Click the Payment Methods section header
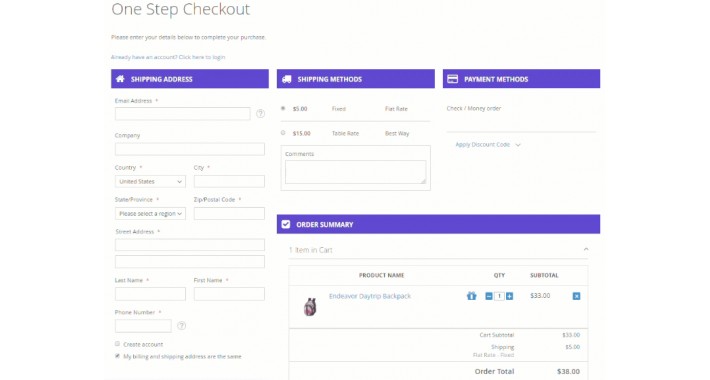 point(522,79)
